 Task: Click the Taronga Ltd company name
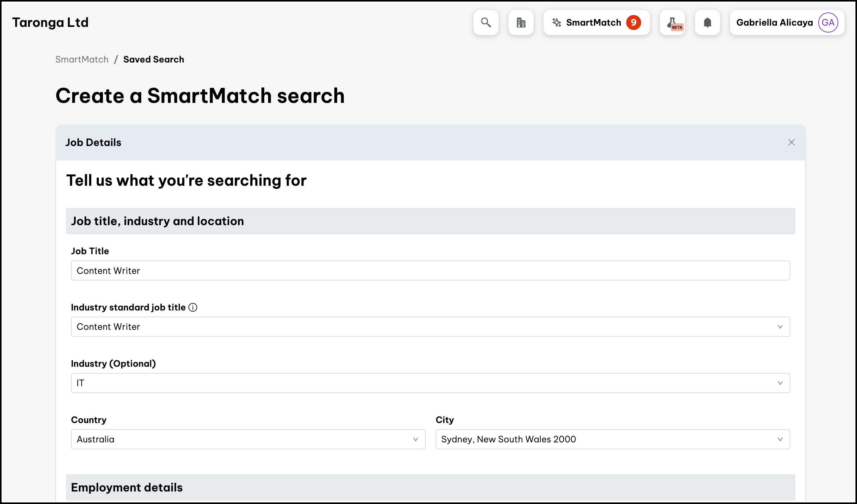(50, 23)
